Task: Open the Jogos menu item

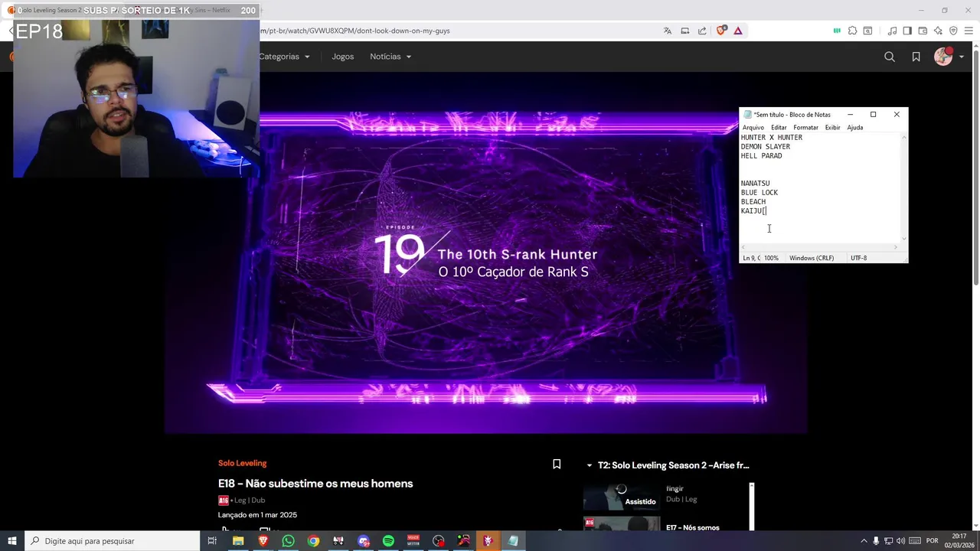Action: click(x=343, y=57)
